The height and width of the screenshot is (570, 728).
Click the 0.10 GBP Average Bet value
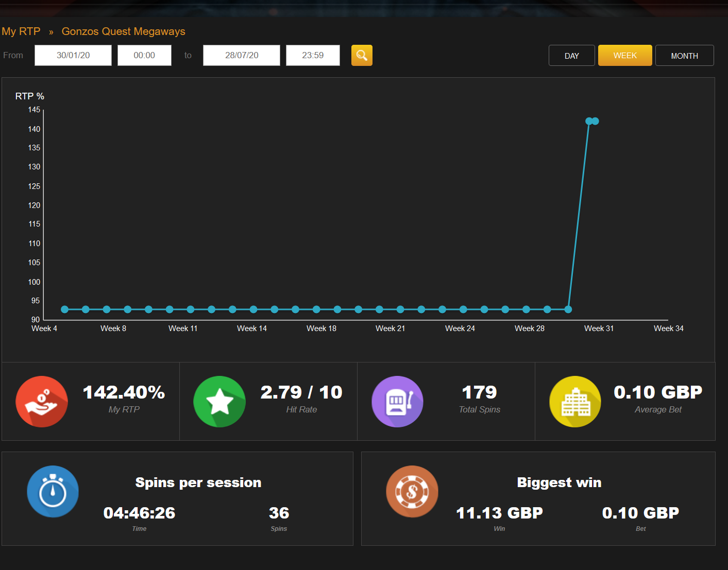pos(658,392)
